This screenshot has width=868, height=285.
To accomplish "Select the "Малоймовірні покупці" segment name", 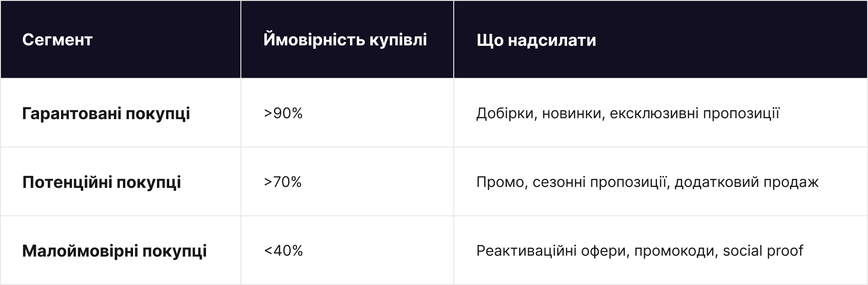I will tap(114, 251).
